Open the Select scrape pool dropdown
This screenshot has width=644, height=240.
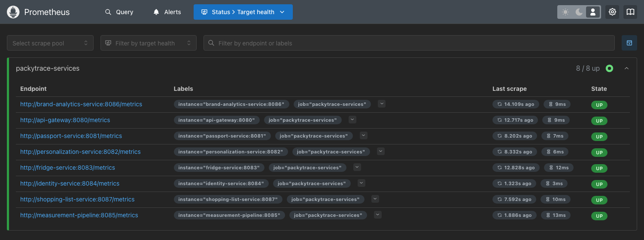point(50,43)
